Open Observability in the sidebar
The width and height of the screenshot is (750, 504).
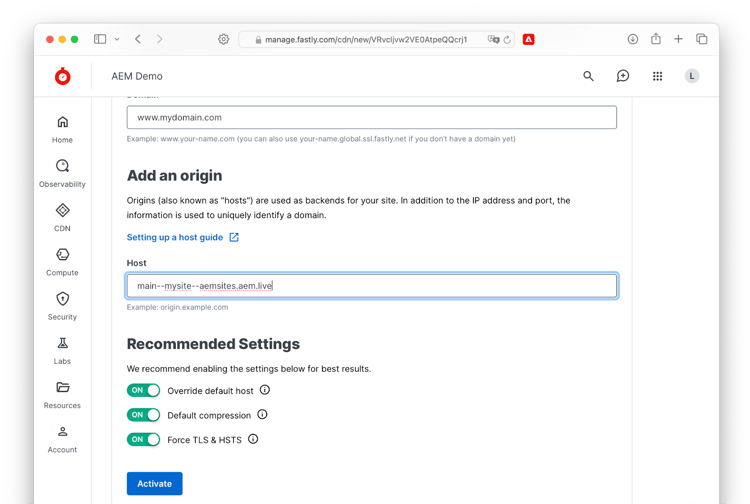pyautogui.click(x=62, y=174)
